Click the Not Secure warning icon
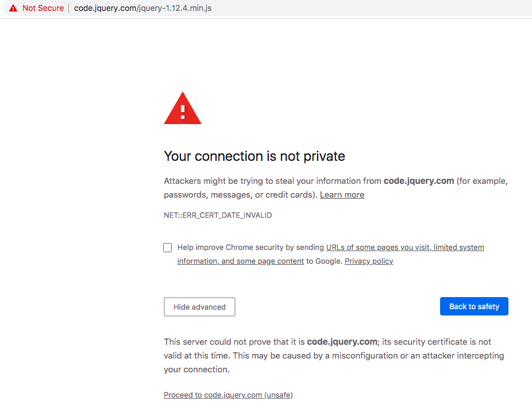This screenshot has width=532, height=412. [x=13, y=8]
